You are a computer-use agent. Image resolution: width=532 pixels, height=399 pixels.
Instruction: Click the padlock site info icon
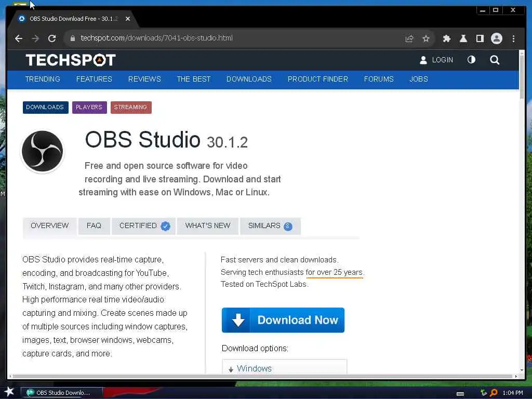72,38
